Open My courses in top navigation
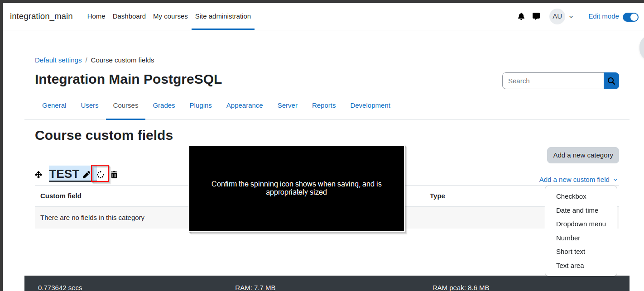 (170, 16)
